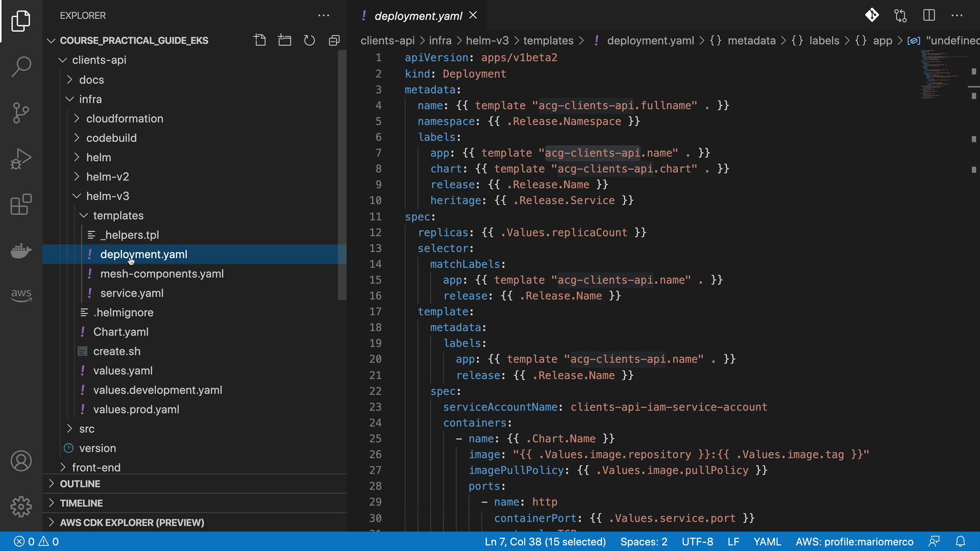Open the Search view in activity bar
This screenshot has height=551, width=980.
(21, 67)
